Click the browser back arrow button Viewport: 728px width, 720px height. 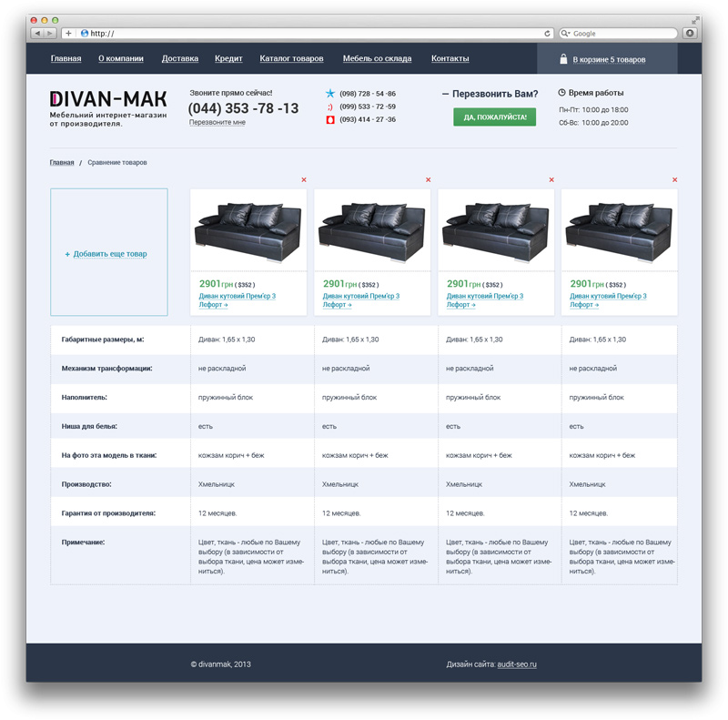[x=38, y=33]
